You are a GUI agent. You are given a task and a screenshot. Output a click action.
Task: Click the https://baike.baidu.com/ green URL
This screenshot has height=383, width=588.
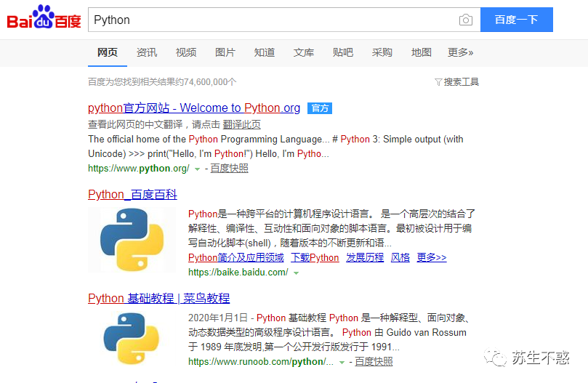pos(238,273)
